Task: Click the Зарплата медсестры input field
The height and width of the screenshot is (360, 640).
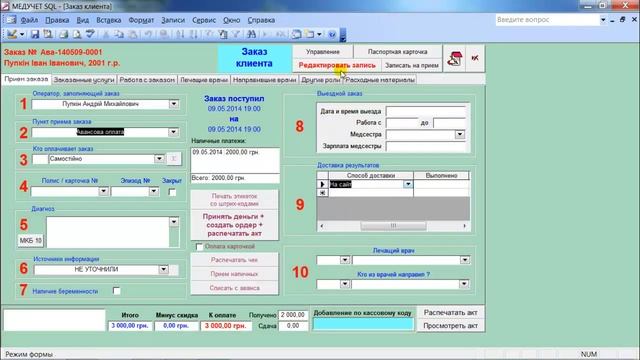Action: pos(426,146)
